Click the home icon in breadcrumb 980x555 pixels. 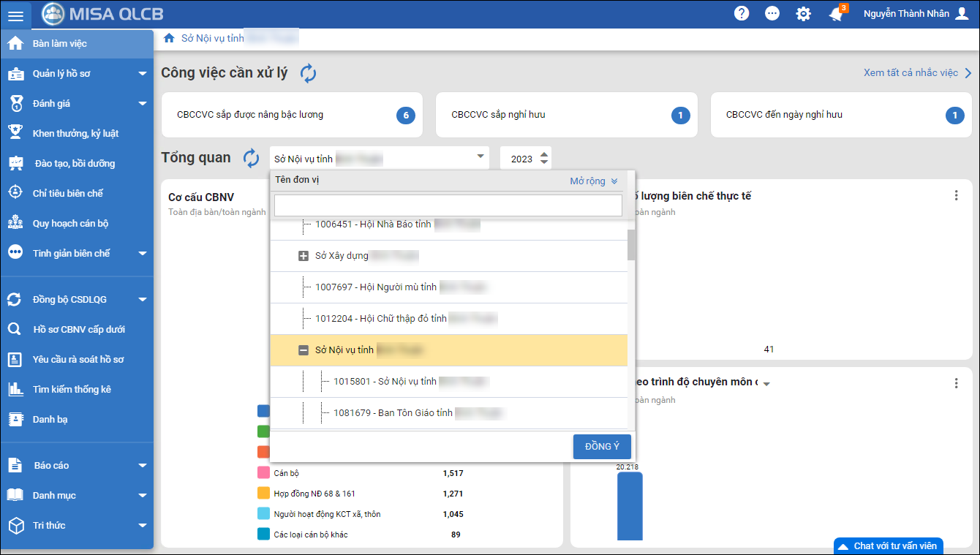[x=169, y=38]
